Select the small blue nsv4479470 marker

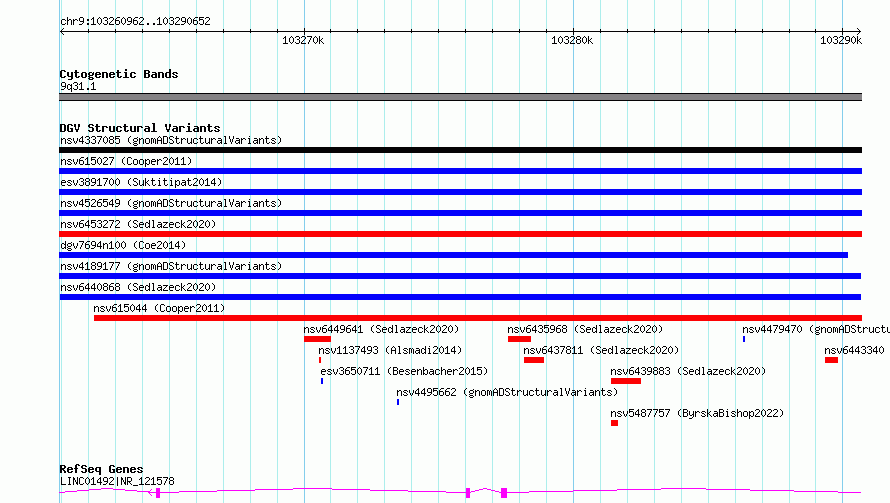point(744,339)
